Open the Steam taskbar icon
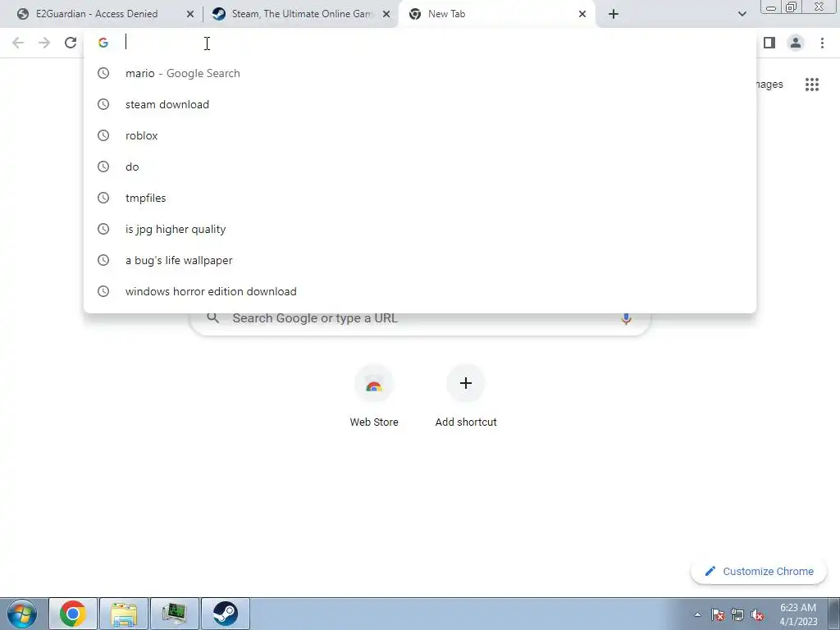 pos(226,614)
